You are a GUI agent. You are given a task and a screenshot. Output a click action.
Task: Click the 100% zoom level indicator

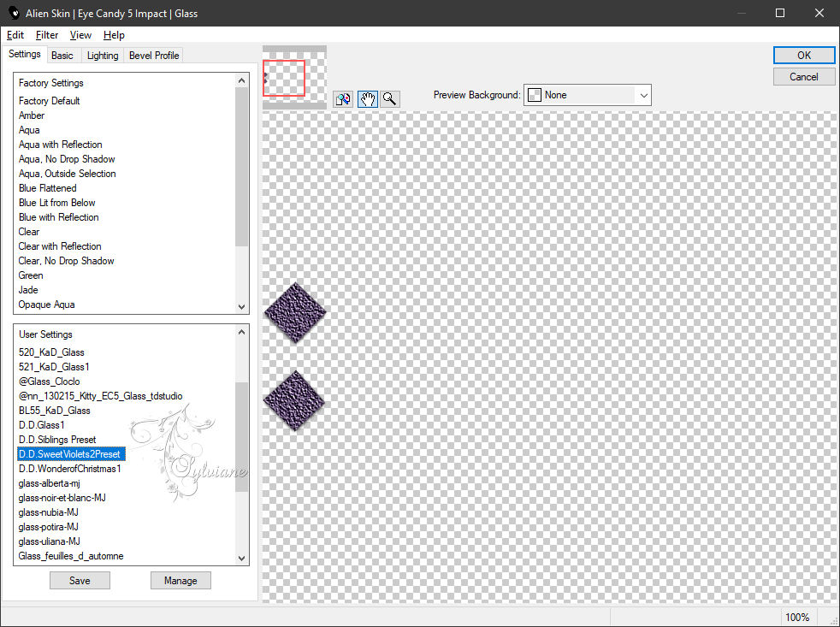pos(796,617)
